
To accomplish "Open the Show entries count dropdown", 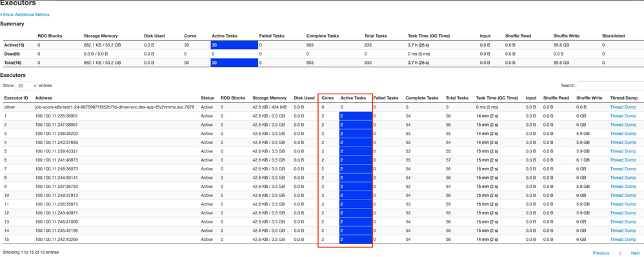I will click(26, 85).
